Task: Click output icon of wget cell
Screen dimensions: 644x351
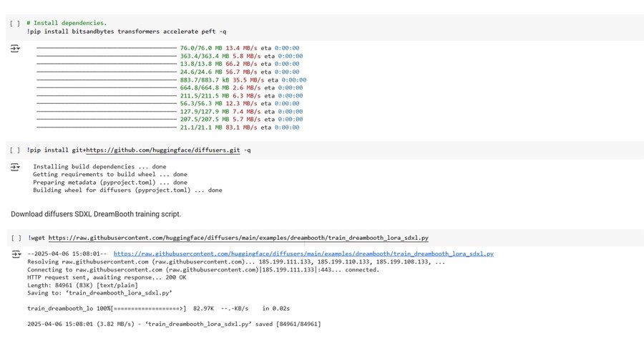Action: coord(15,254)
